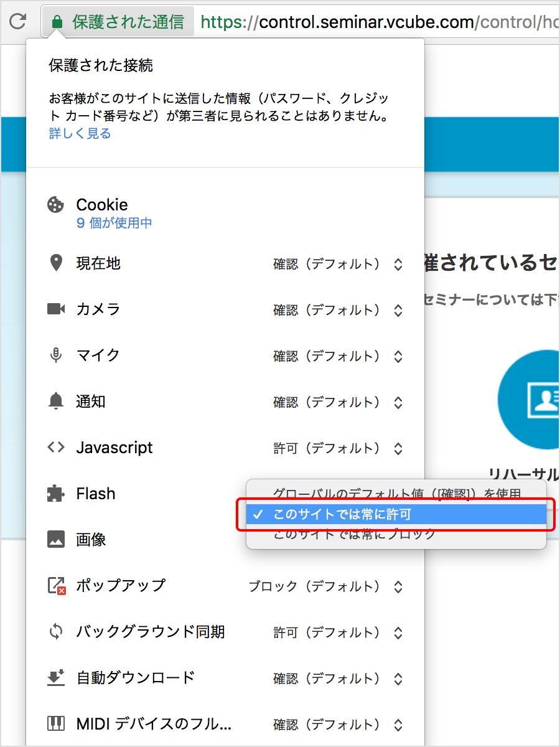Viewport: 560px width, 747px height.
Task: Click the マイク label
Action: point(98,355)
